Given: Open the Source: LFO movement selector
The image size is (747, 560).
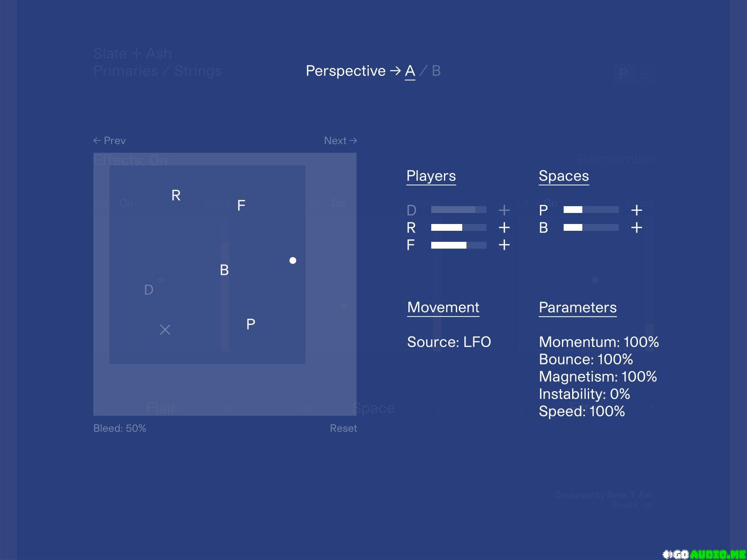Looking at the screenshot, I should pyautogui.click(x=449, y=342).
